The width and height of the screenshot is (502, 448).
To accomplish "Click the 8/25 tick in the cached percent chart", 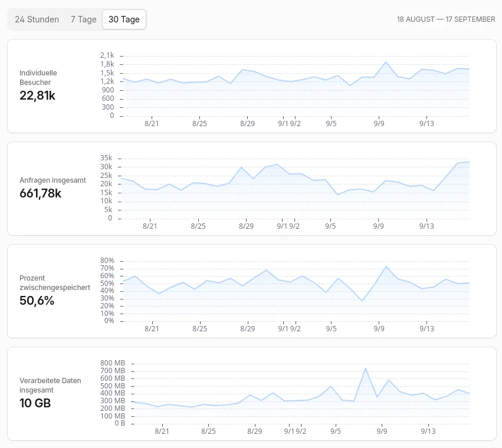I will click(x=200, y=329).
